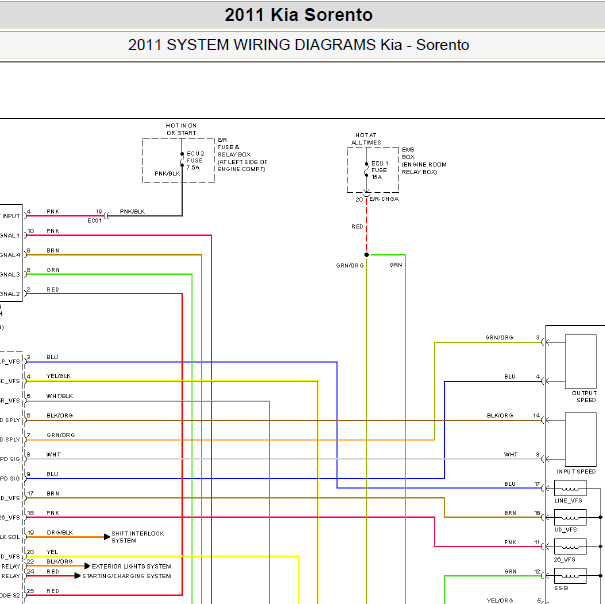Select the "LINE_VFS" label
The image size is (605, 604).
(568, 501)
